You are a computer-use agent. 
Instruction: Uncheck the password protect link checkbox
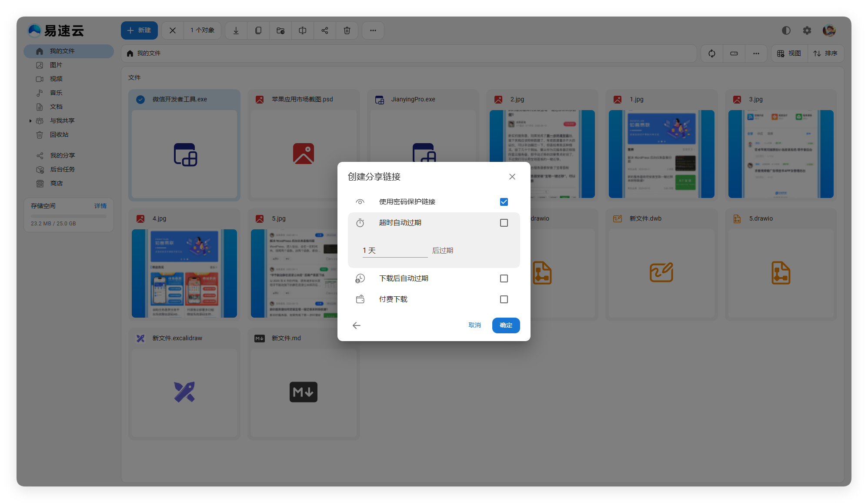pyautogui.click(x=504, y=202)
